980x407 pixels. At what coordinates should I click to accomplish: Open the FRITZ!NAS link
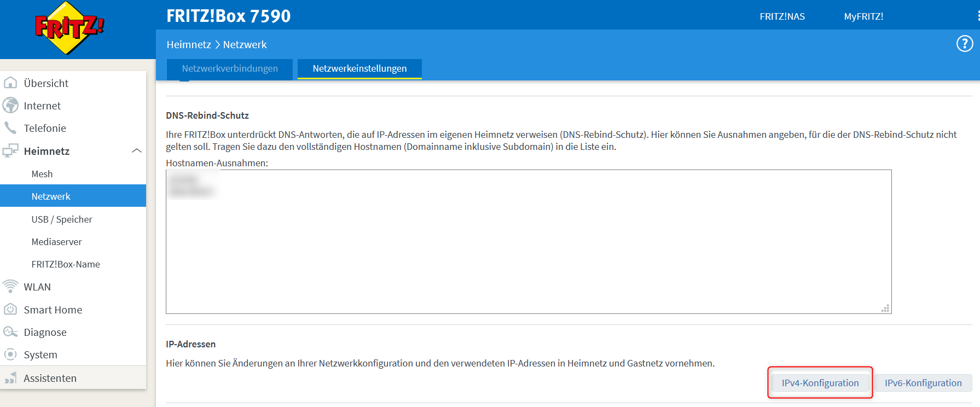(x=782, y=16)
